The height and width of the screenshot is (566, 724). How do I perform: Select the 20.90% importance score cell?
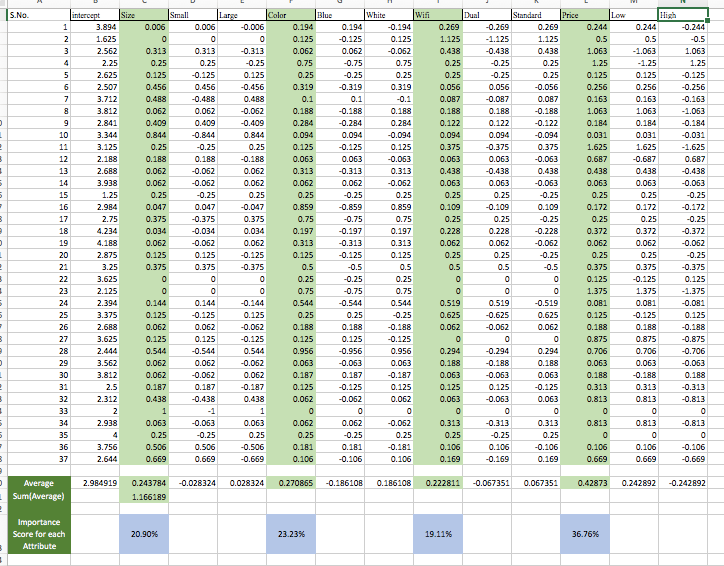[x=144, y=534]
